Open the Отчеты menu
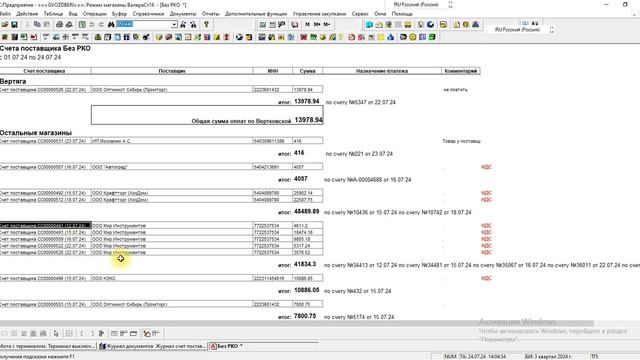640x360 pixels. pos(211,13)
